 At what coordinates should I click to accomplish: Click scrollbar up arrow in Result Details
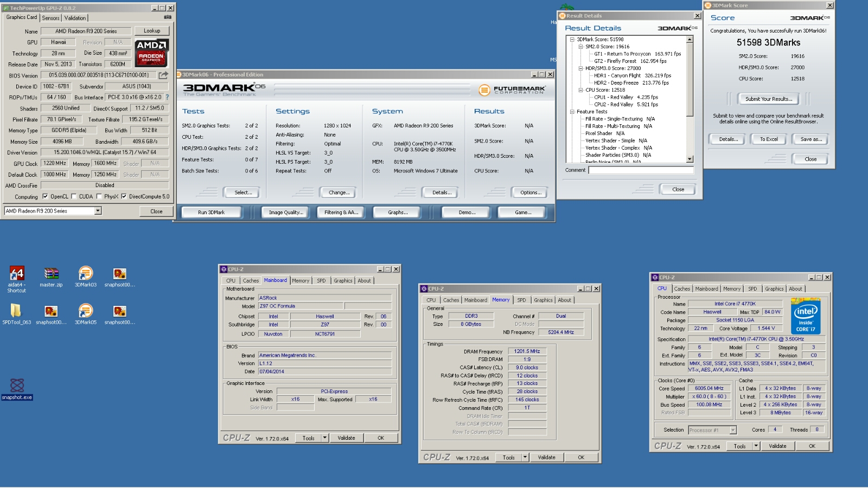point(690,40)
